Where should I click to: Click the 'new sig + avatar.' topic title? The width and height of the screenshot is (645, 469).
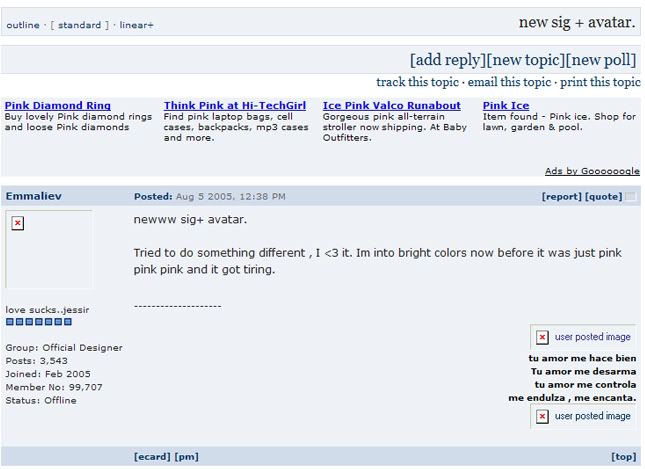coord(577,22)
